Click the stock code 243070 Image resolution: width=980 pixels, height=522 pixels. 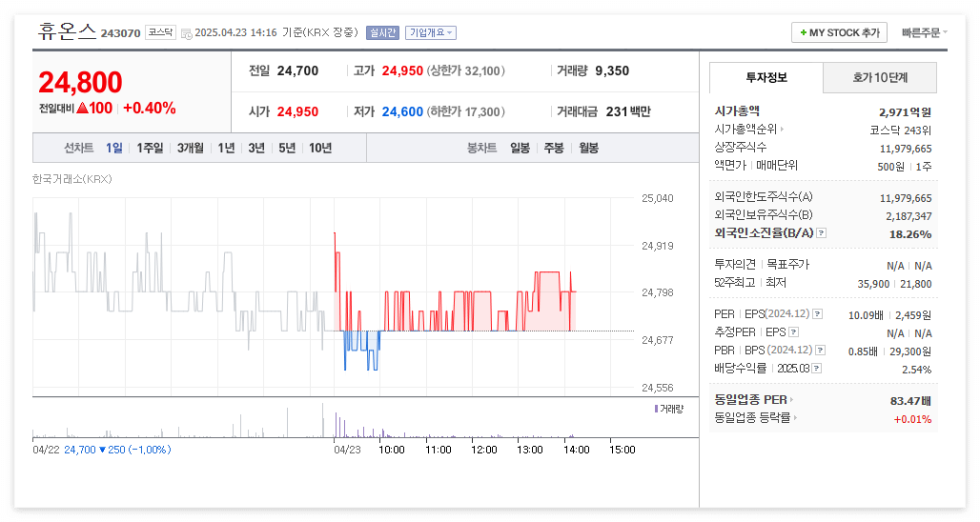(x=121, y=33)
